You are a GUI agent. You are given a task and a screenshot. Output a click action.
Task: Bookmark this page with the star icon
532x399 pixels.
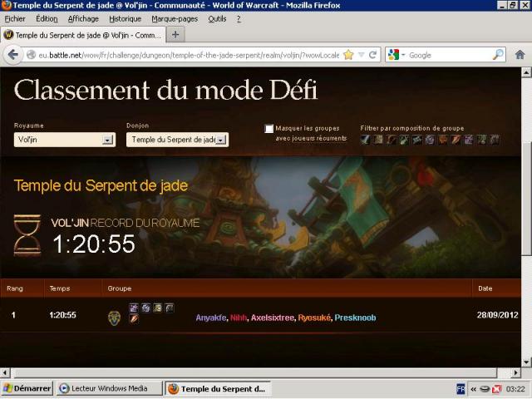[348, 55]
